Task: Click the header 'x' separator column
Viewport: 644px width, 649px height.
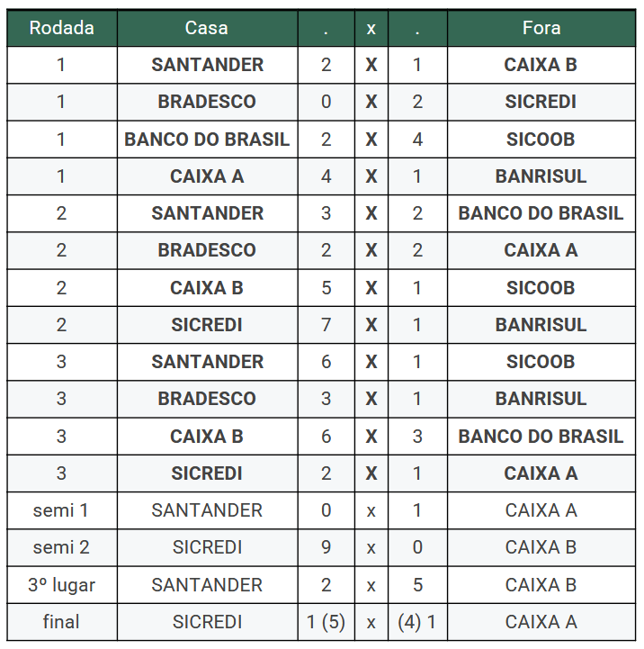Action: [x=371, y=28]
